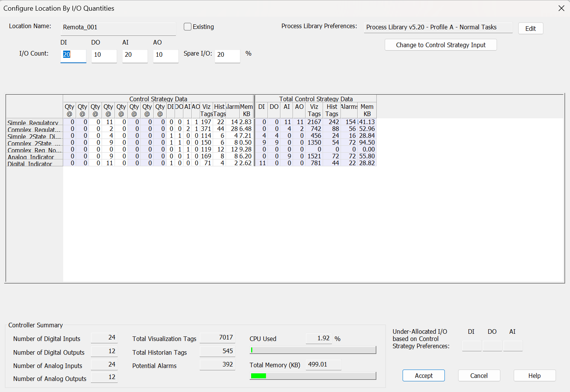The width and height of the screenshot is (570, 392).
Task: Select the Simple_Regulatory row header
Action: pyautogui.click(x=35, y=122)
